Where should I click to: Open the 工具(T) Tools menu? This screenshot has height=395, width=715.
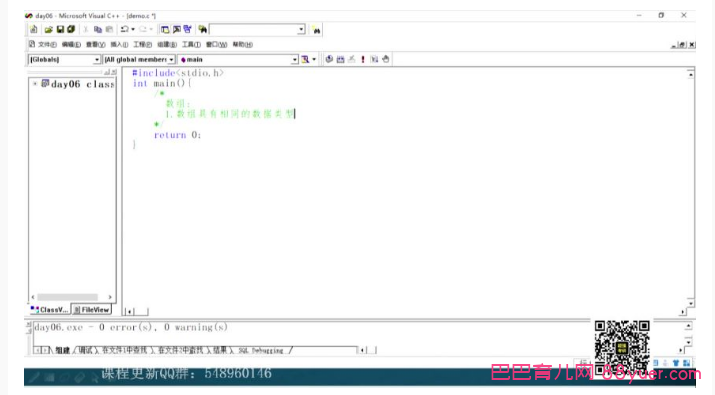(191, 44)
